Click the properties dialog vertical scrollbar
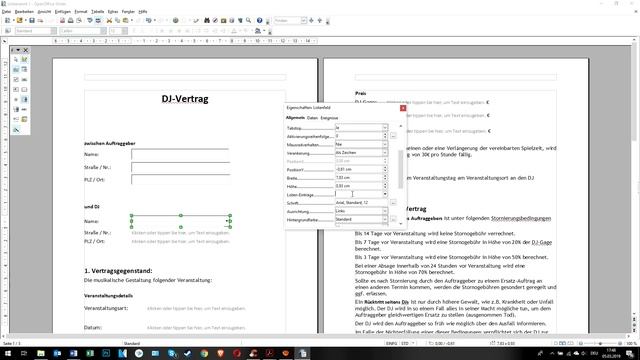This screenshot has width=640, height=360. [x=400, y=169]
